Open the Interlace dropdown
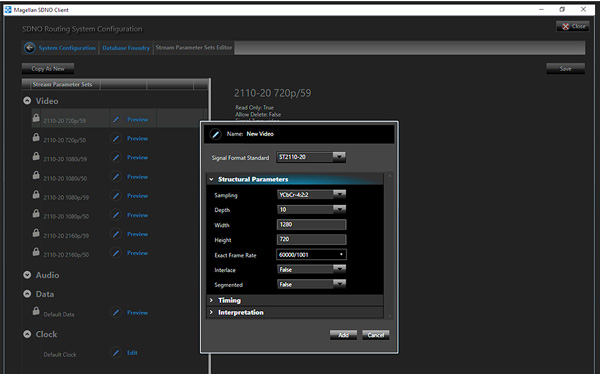This screenshot has height=374, width=600. click(x=339, y=269)
